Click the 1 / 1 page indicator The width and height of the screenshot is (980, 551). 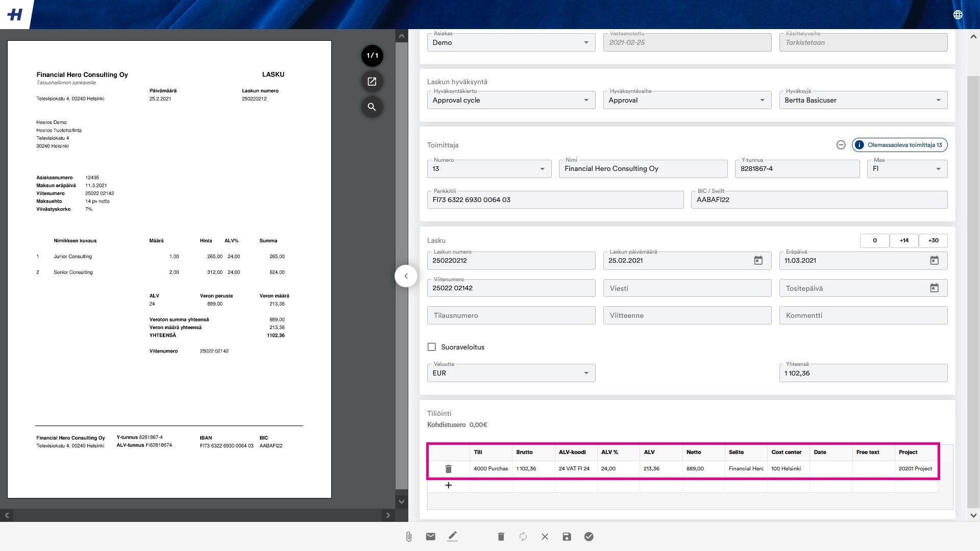coord(372,56)
